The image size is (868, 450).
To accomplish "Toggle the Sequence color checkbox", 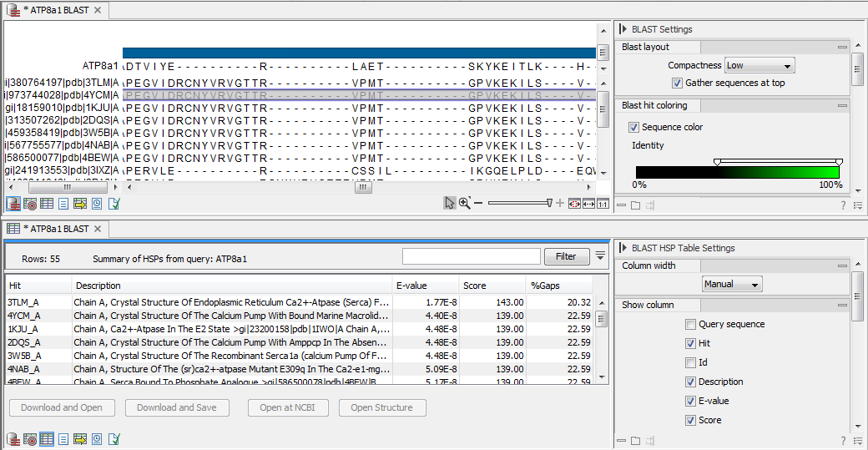I will click(x=633, y=128).
